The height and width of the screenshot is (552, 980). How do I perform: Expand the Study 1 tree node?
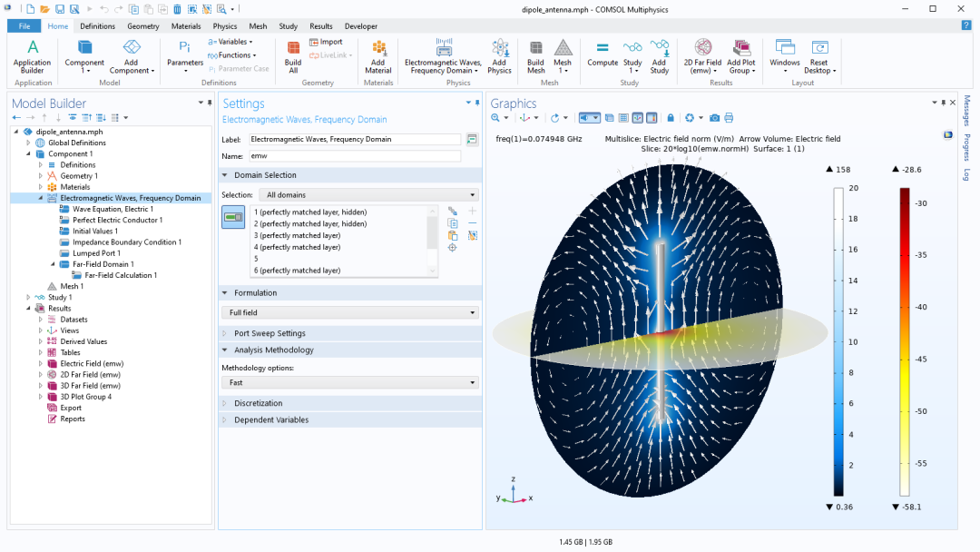click(x=28, y=298)
